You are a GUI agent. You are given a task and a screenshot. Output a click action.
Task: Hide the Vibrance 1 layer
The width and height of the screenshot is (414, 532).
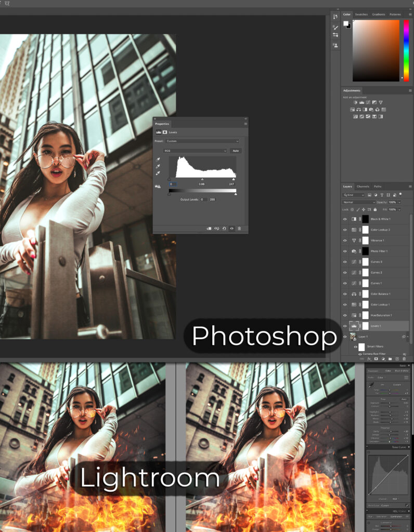[x=345, y=241]
